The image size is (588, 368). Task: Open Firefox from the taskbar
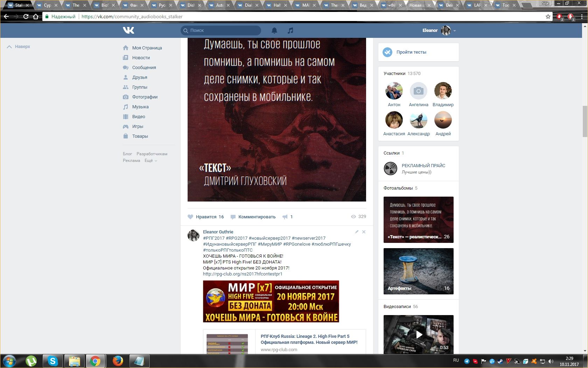[x=118, y=361]
